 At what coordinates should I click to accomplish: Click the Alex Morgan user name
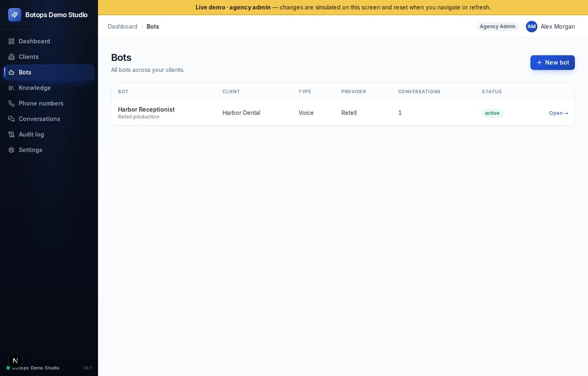[558, 27]
